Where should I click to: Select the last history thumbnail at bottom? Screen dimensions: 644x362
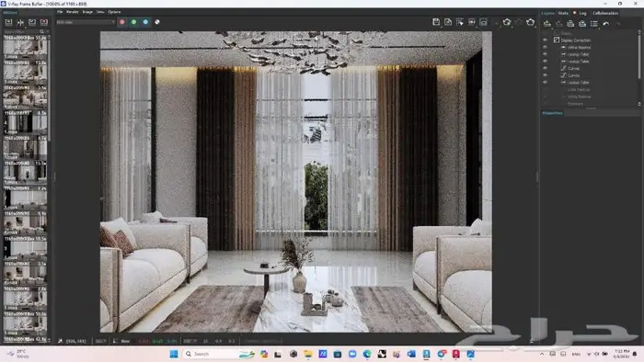(25, 339)
